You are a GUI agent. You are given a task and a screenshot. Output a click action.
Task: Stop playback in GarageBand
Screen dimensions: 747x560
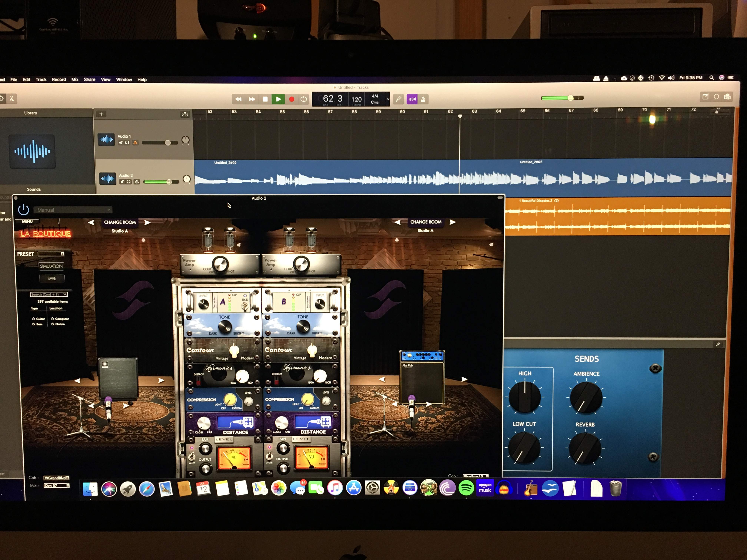[x=265, y=99]
